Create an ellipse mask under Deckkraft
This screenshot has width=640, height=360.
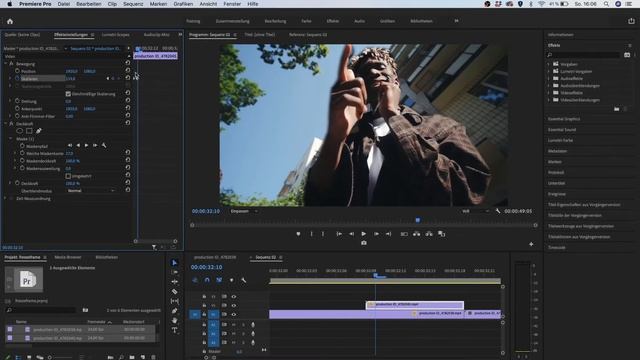click(x=19, y=131)
